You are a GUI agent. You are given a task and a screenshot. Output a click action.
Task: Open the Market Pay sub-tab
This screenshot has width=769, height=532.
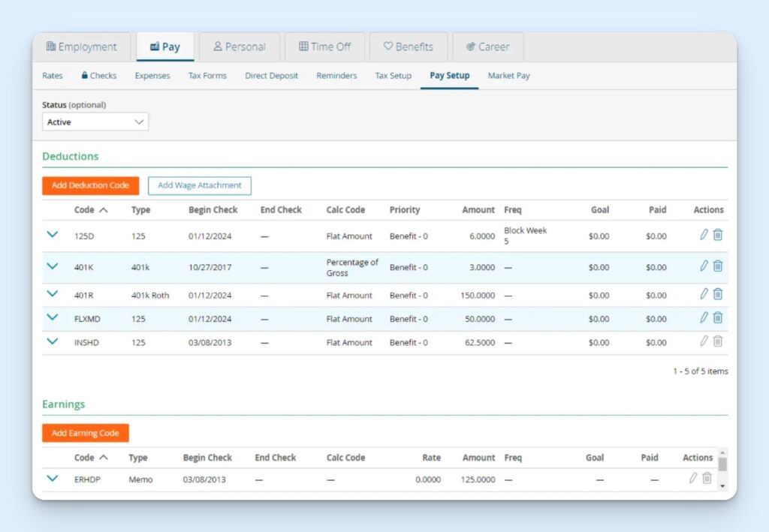click(508, 76)
